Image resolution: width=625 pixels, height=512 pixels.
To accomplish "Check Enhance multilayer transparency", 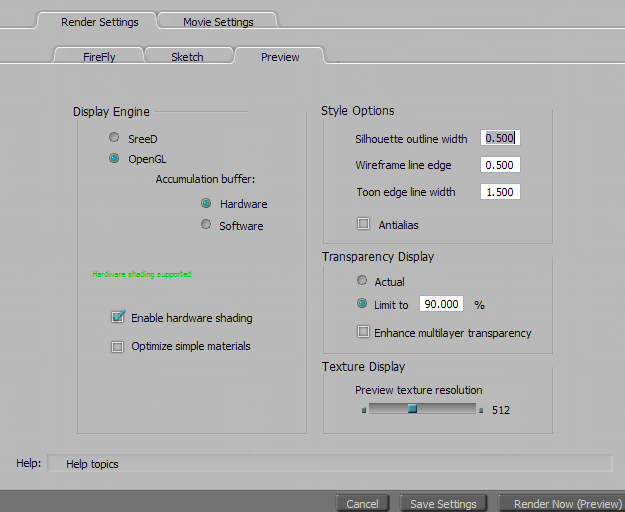I will point(364,333).
